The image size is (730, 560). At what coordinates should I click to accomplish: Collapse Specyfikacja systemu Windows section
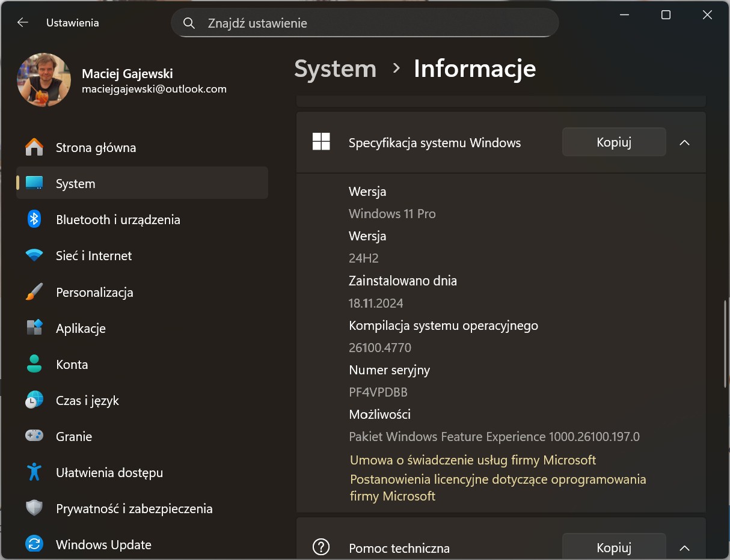point(684,142)
